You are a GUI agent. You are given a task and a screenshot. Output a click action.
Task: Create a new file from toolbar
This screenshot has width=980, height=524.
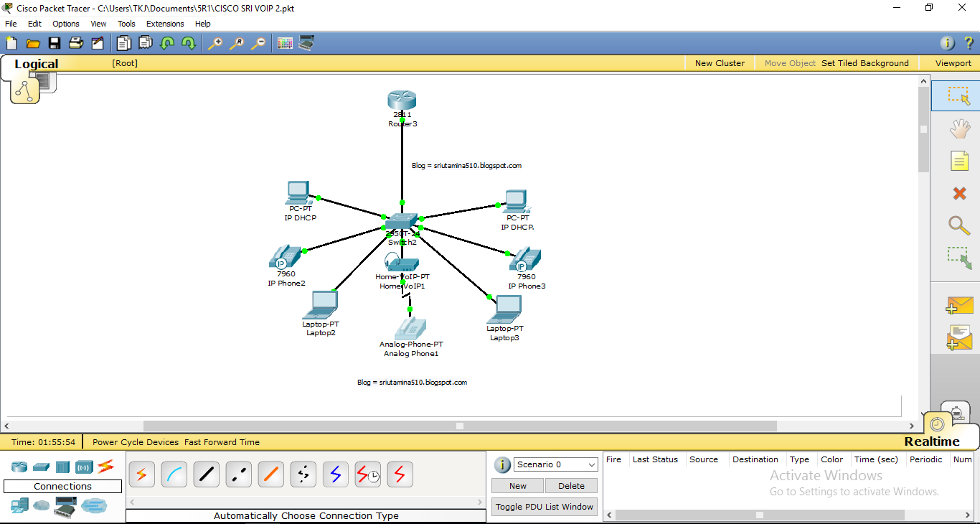click(x=11, y=43)
